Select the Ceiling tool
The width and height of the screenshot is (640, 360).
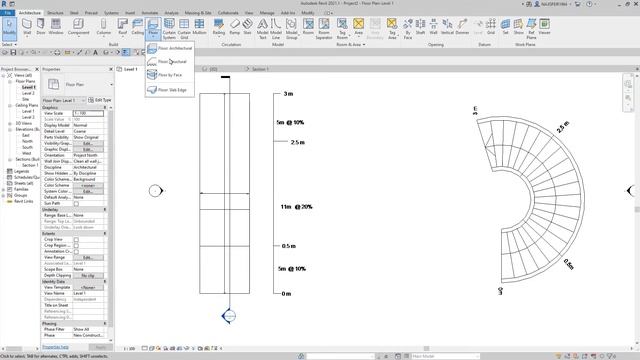pos(138,27)
